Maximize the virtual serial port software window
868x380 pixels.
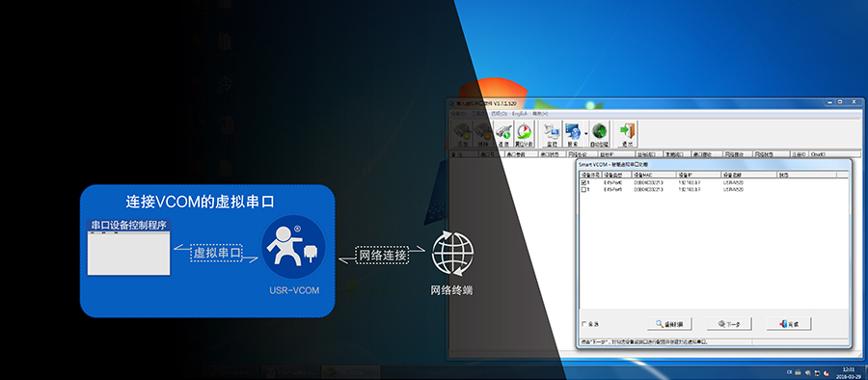[x=840, y=102]
